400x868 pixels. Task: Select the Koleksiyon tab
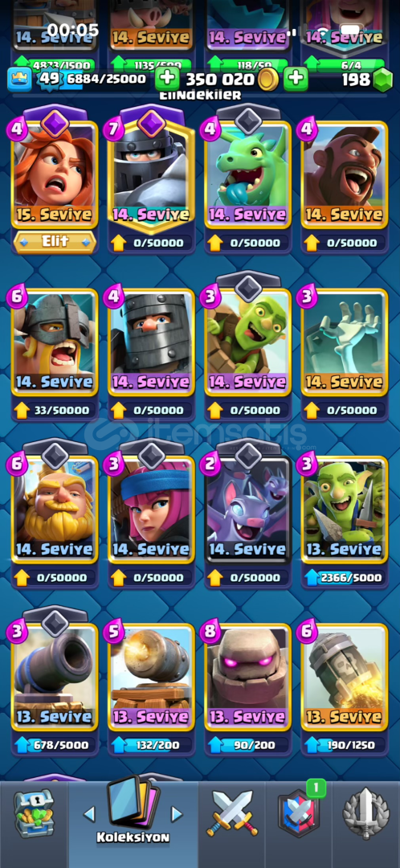point(133,813)
